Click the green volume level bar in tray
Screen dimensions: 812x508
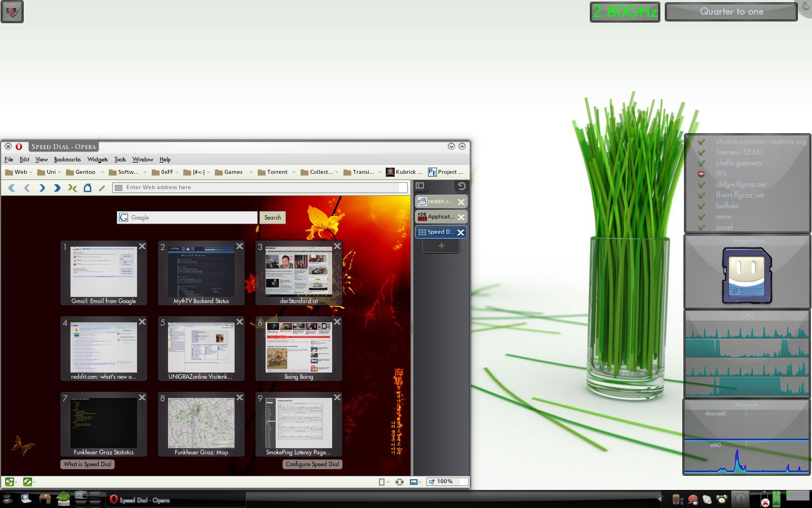tap(776, 498)
